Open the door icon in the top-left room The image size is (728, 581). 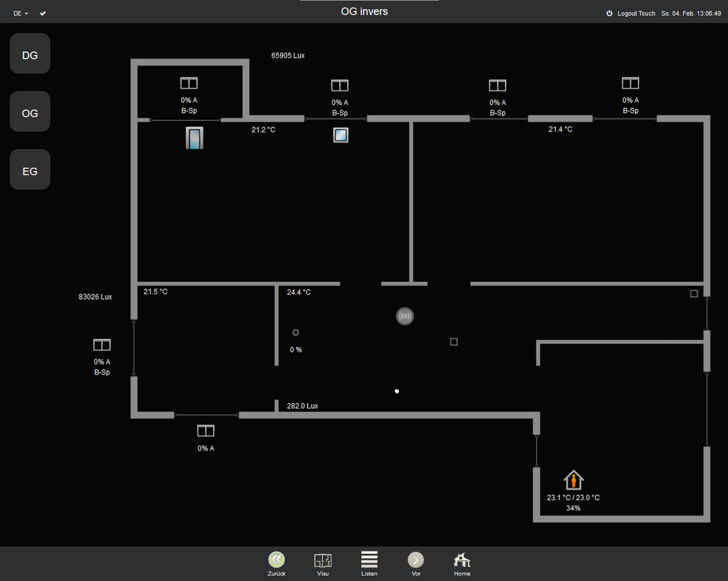point(194,138)
